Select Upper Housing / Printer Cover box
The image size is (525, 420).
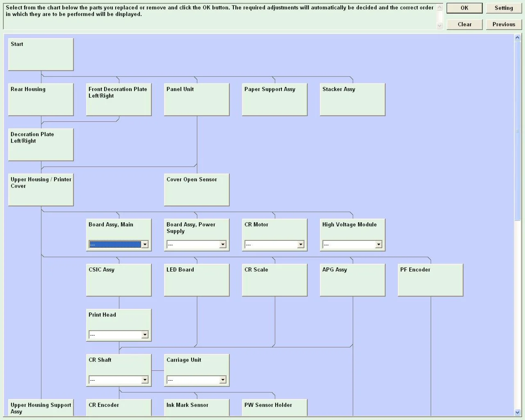(41, 190)
